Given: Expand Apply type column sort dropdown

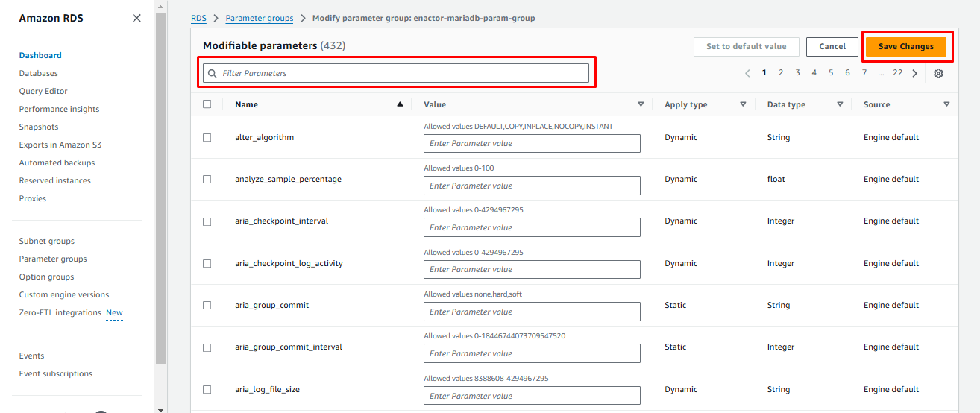Looking at the screenshot, I should (743, 104).
